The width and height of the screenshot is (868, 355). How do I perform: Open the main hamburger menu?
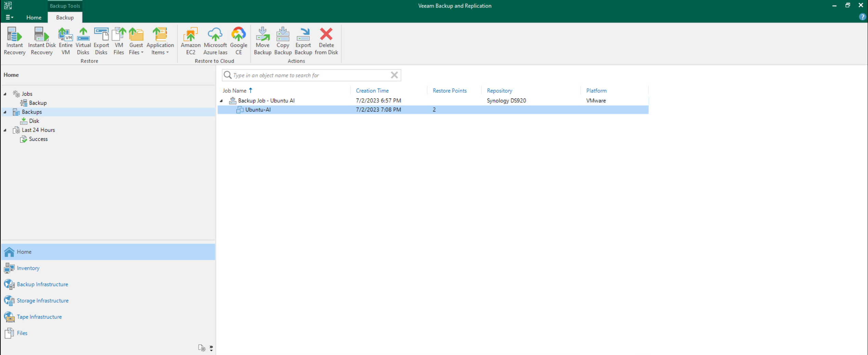9,17
